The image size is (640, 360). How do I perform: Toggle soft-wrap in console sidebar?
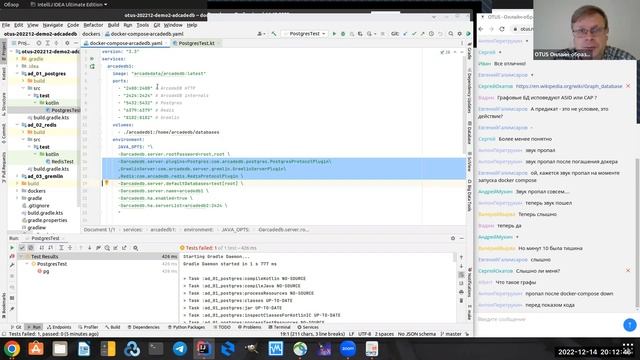461,274
